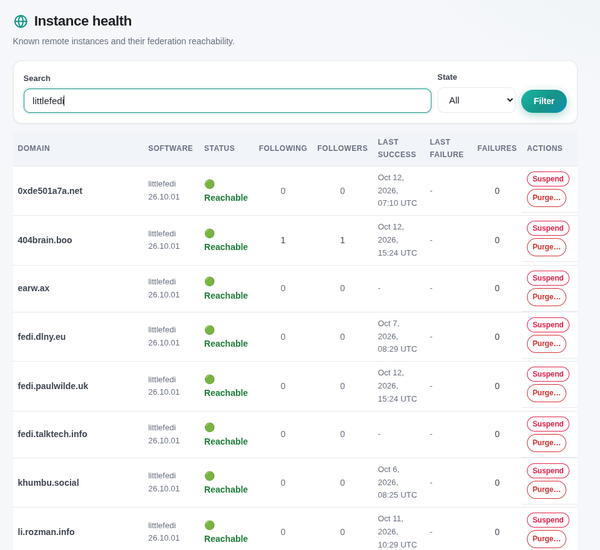Viewport: 600px width, 550px height.
Task: Click the STATUS column header
Action: (219, 148)
